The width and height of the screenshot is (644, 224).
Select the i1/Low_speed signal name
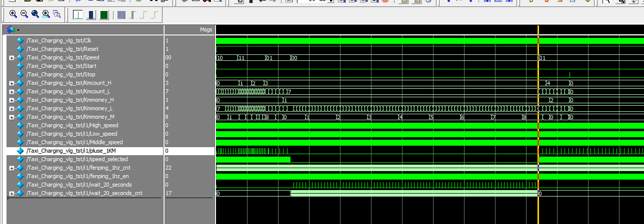[x=72, y=134]
